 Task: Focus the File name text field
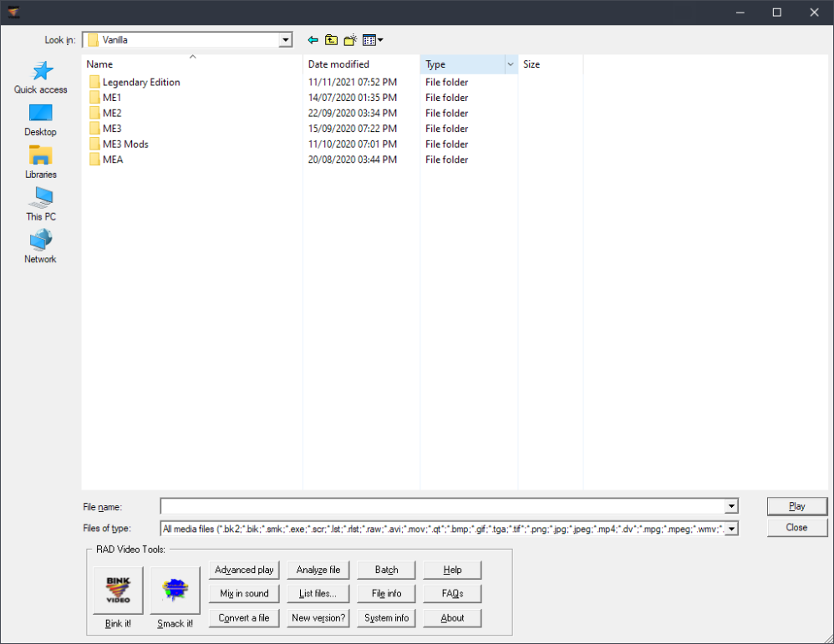tap(443, 506)
